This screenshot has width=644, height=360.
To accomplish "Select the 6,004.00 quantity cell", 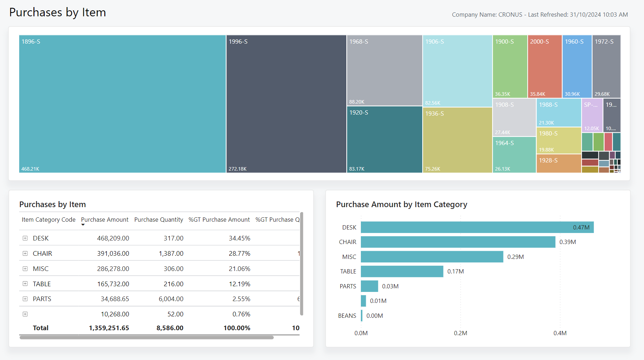I will tap(171, 299).
